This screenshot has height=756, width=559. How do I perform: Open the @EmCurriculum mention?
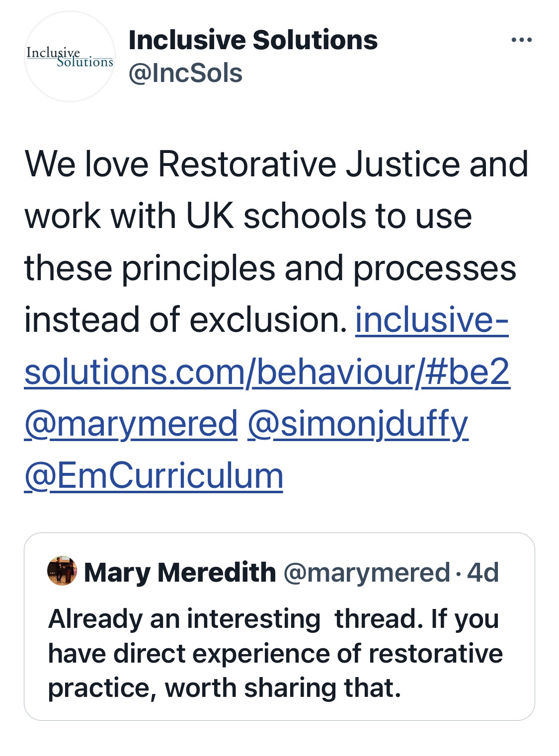point(154,476)
